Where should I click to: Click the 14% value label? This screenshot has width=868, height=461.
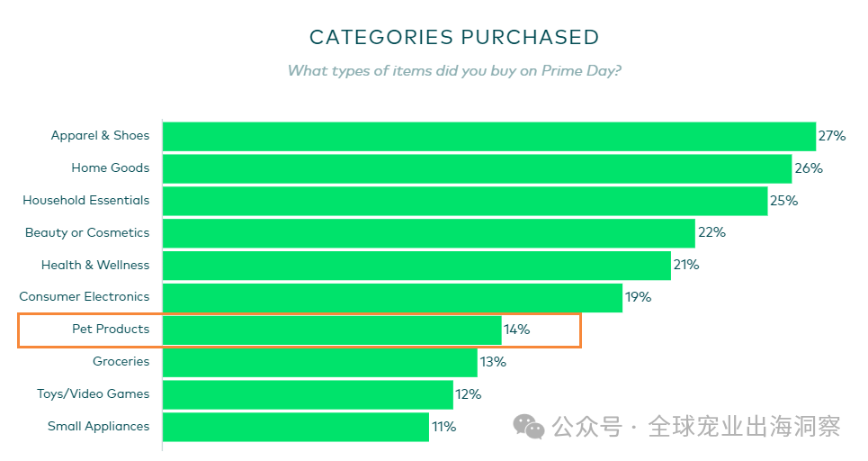pos(516,330)
